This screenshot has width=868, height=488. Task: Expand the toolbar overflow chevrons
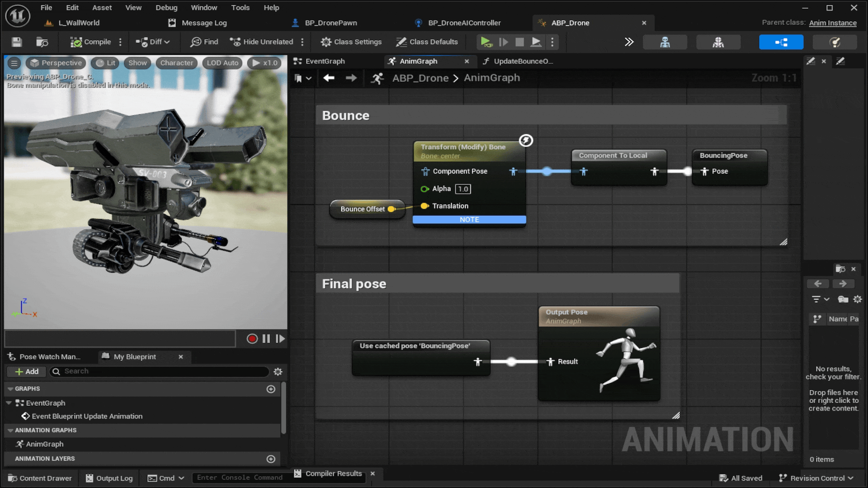coord(629,42)
